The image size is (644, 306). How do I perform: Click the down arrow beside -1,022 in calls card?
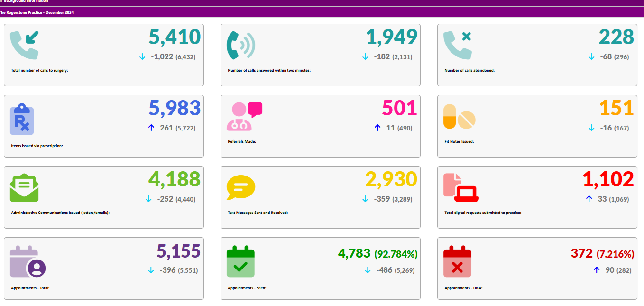click(142, 56)
